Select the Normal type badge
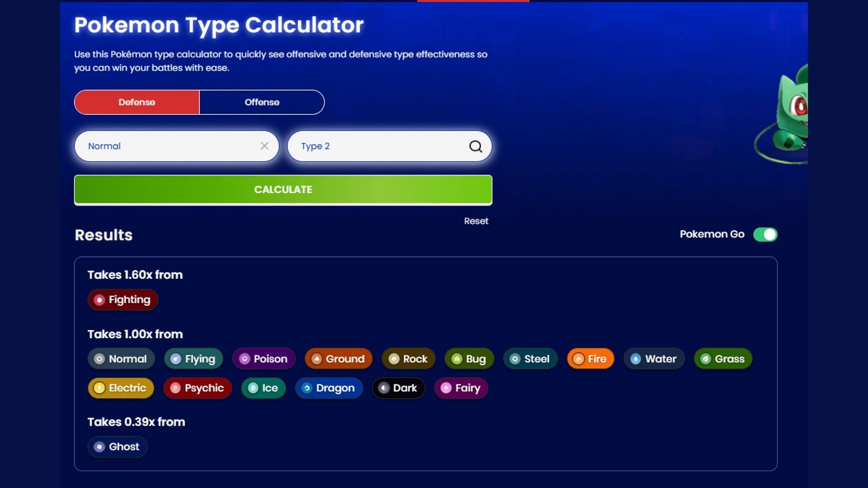Screen dimensions: 868x488 click(x=121, y=358)
